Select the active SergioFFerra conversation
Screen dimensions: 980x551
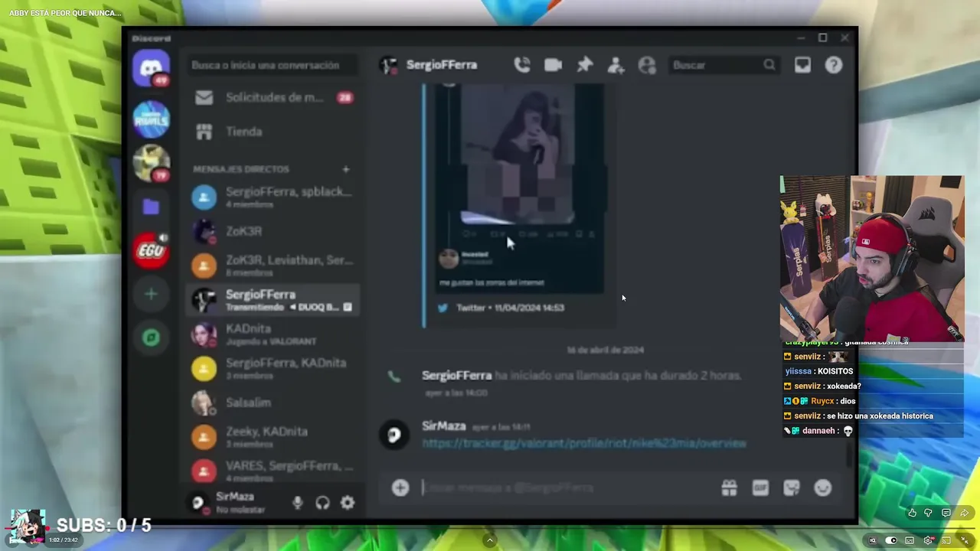[273, 300]
